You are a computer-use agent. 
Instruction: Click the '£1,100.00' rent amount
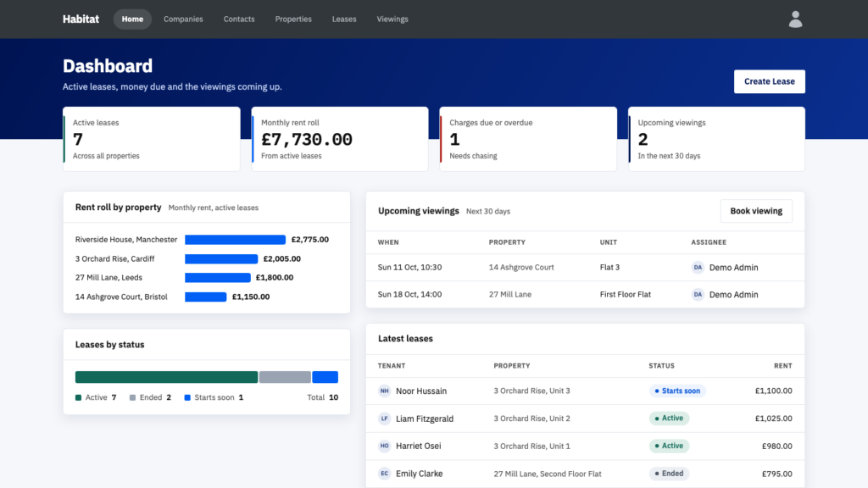[773, 391]
